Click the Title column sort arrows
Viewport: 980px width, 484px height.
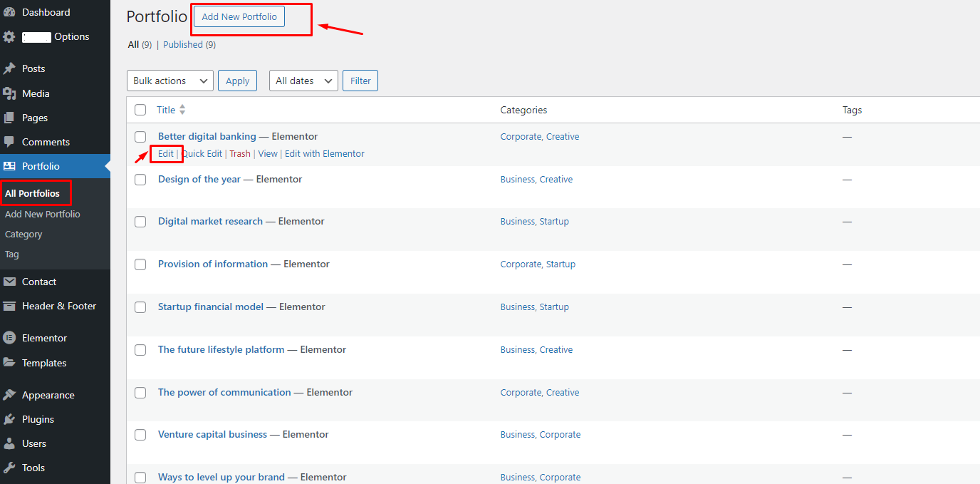[x=182, y=110]
